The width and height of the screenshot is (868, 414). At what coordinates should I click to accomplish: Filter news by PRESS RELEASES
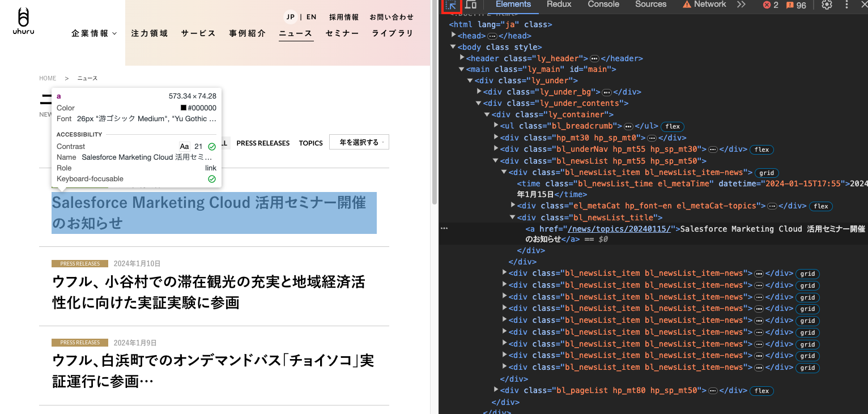coord(263,143)
